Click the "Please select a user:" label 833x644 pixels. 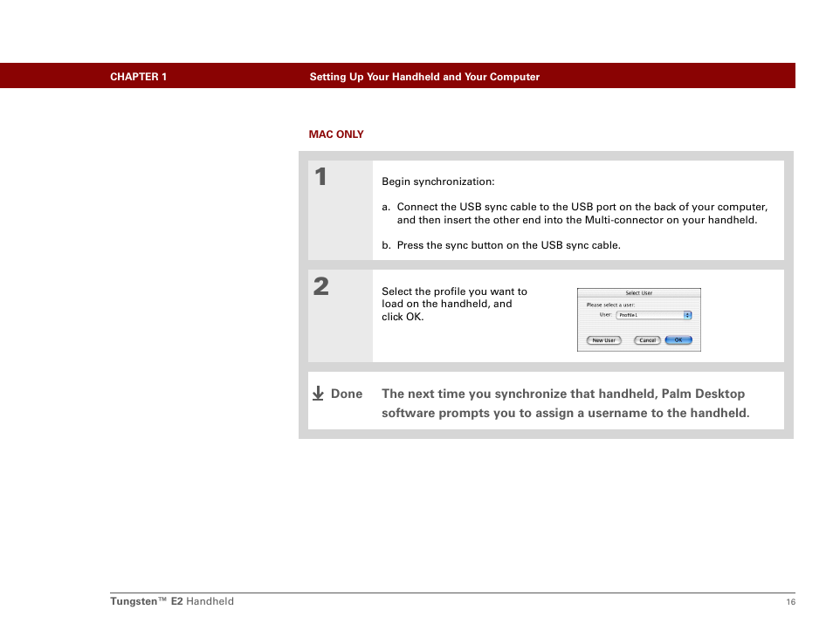pos(610,305)
